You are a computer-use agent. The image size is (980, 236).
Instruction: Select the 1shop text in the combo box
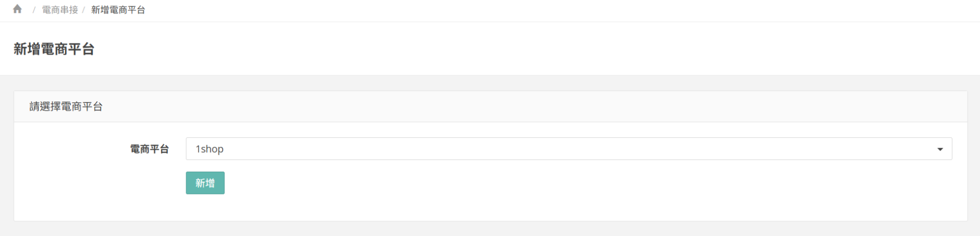210,149
